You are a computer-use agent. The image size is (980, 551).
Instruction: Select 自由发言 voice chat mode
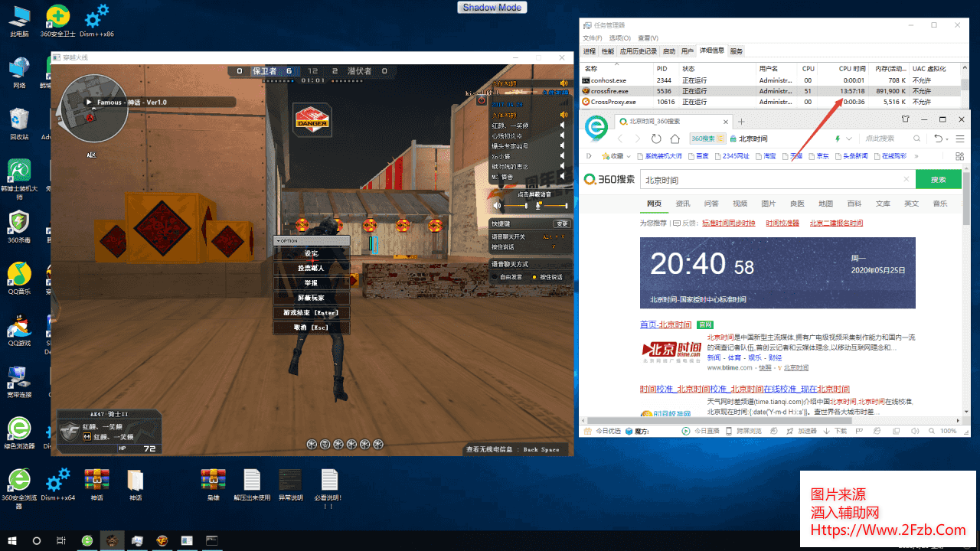(506, 277)
